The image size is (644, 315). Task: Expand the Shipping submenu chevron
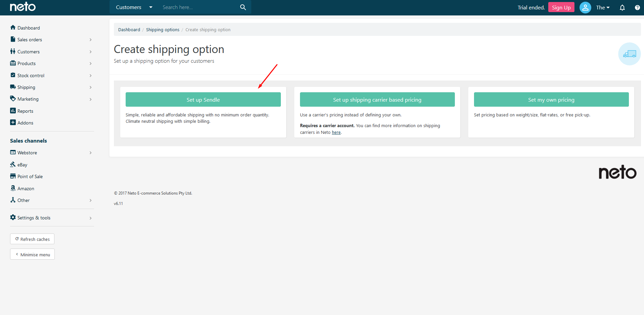coord(90,87)
